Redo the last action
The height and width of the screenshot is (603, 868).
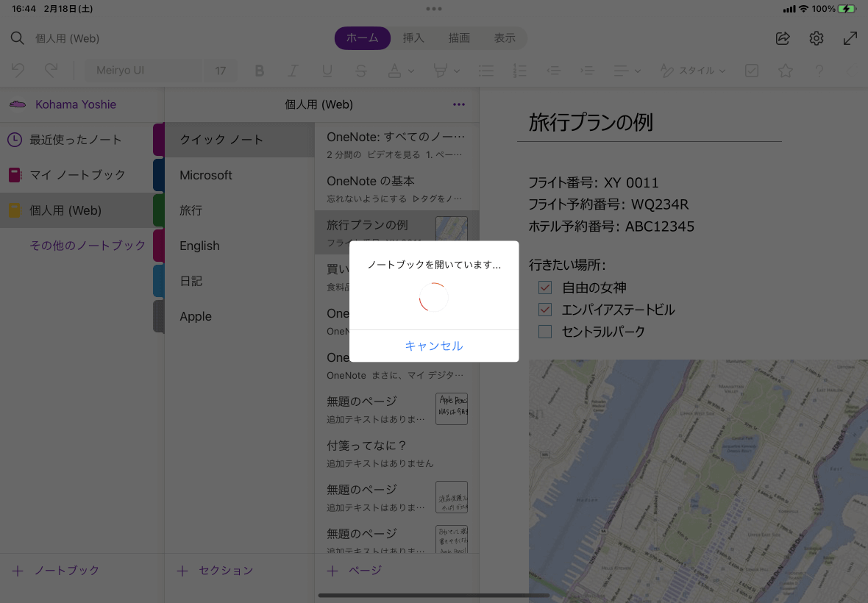51,71
